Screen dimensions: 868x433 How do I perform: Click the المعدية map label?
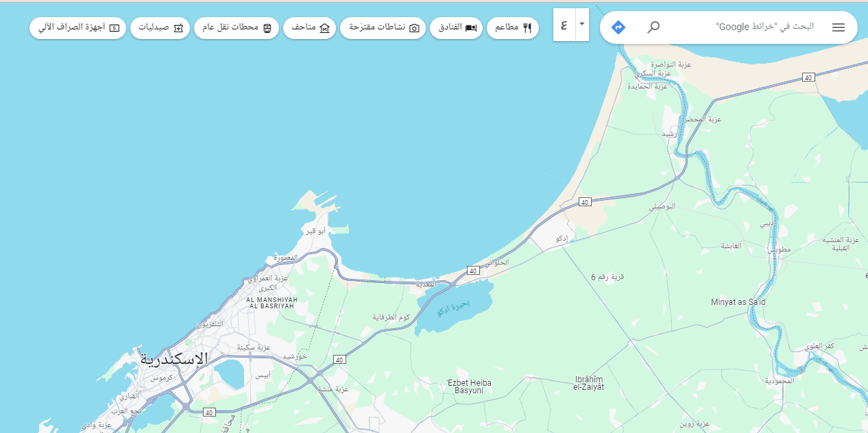pos(425,284)
